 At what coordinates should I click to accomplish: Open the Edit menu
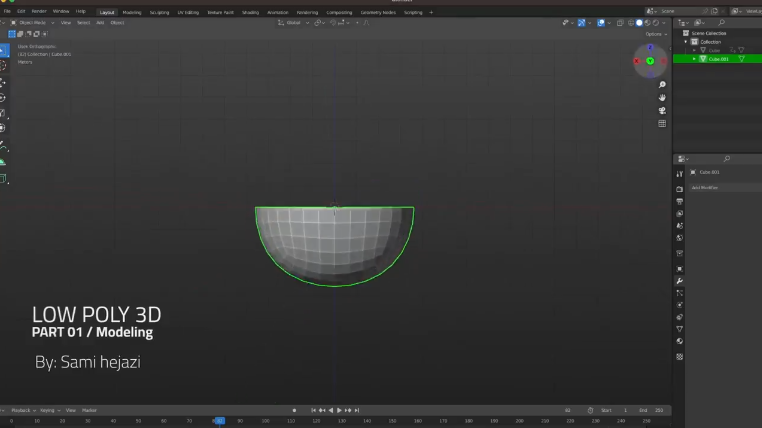21,11
